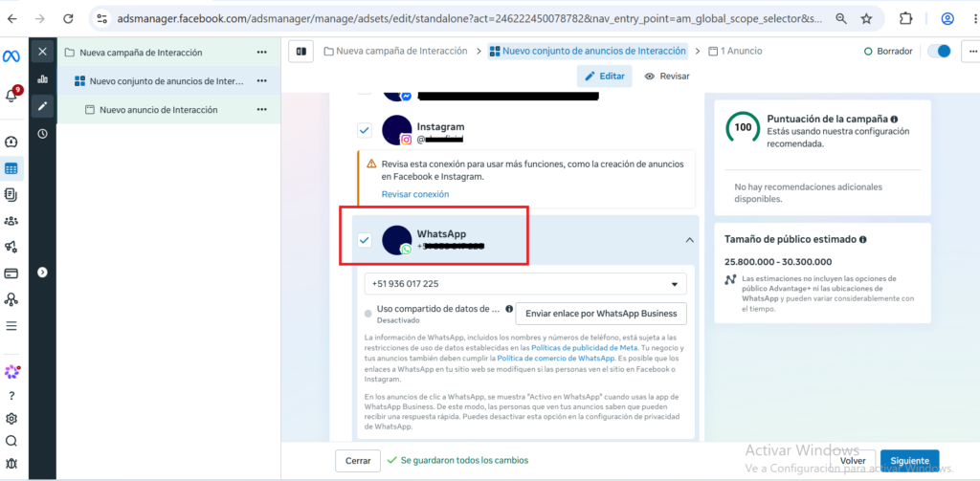Open Políticas de publicidad de Meta link
Viewport: 980px width, 481px height.
[585, 347]
